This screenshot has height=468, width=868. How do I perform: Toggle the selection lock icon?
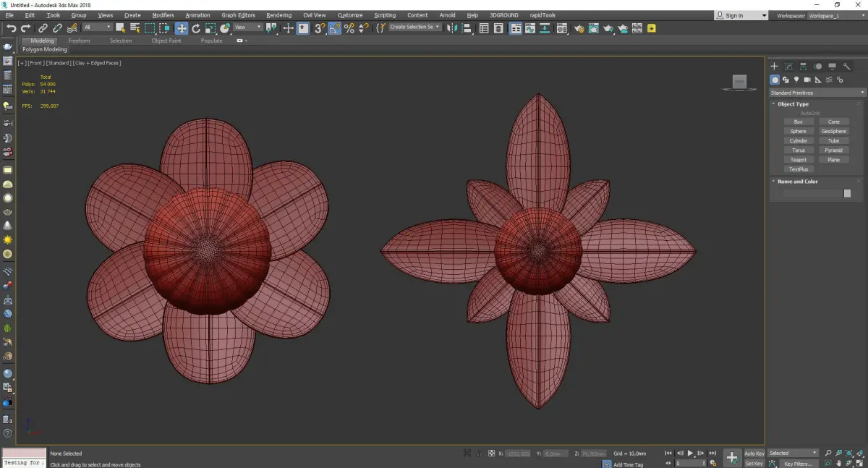tap(480, 454)
